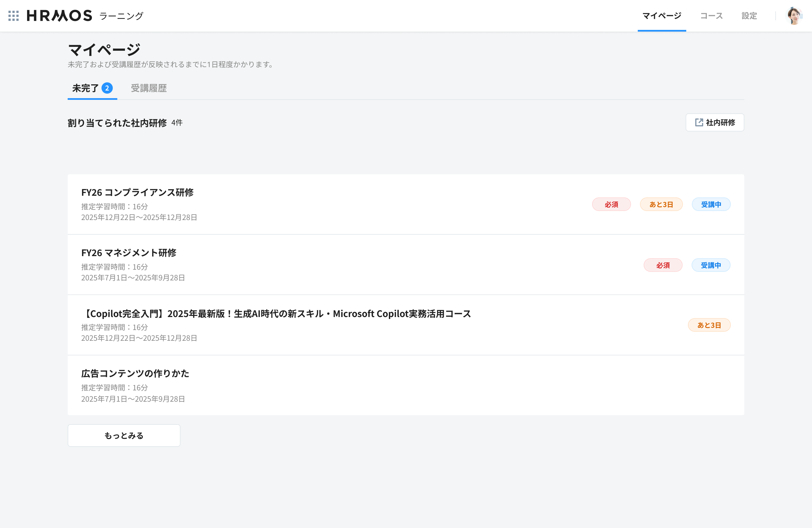Switch to the 受講履歴 tab
This screenshot has height=528, width=812.
149,88
